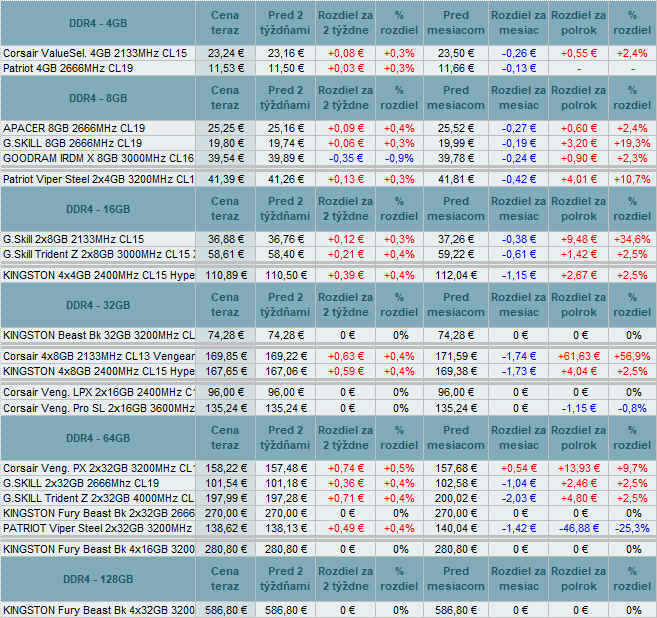The image size is (657, 618).
Task: Click the +3,20 € half-year difference cell
Action: click(579, 143)
